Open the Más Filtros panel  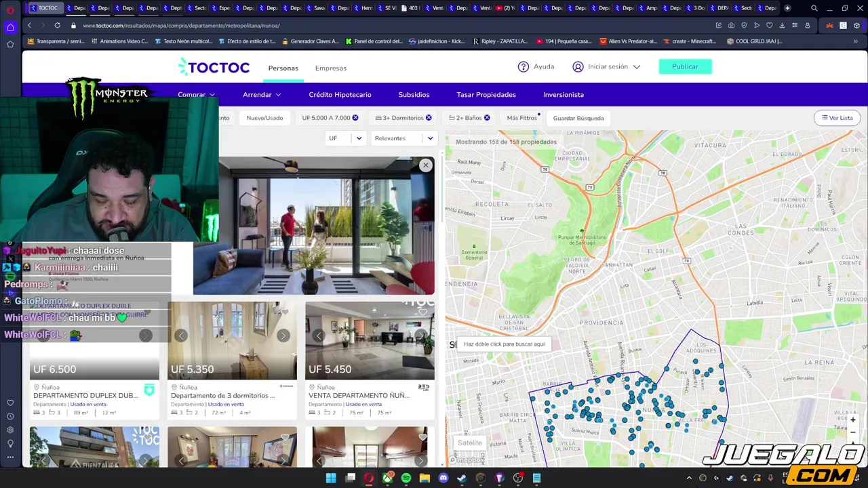(521, 118)
